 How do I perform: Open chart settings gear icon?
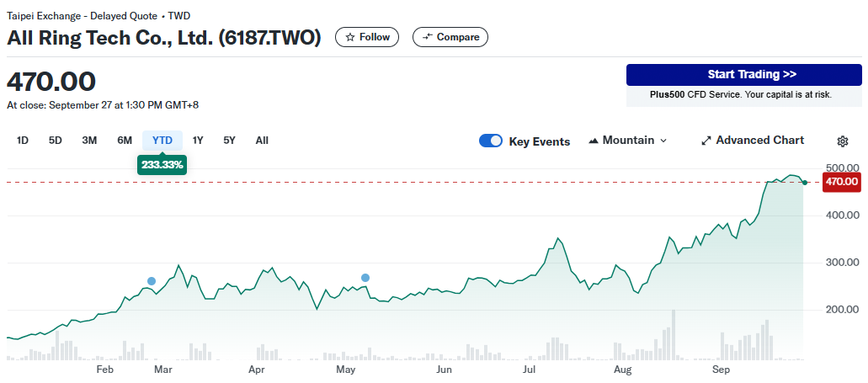pyautogui.click(x=842, y=141)
